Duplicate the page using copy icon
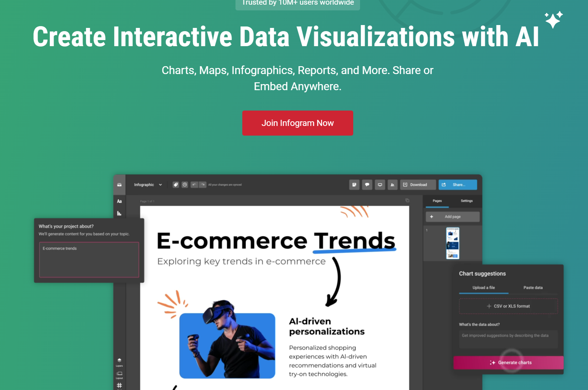588x390 pixels. tap(407, 201)
